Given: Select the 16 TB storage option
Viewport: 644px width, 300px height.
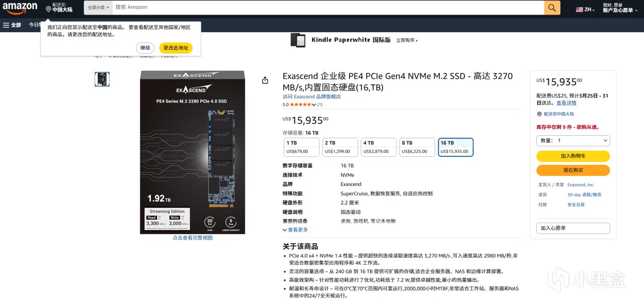Looking at the screenshot, I should (456, 147).
